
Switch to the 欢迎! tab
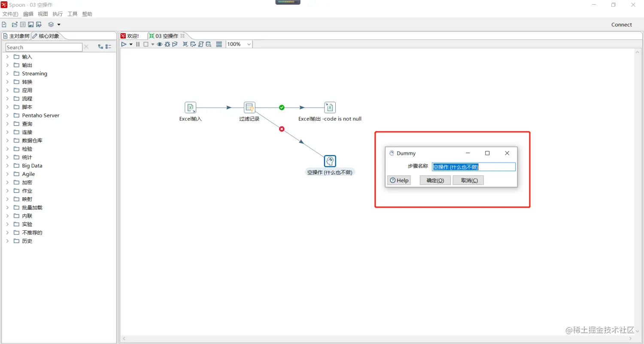[x=130, y=36]
